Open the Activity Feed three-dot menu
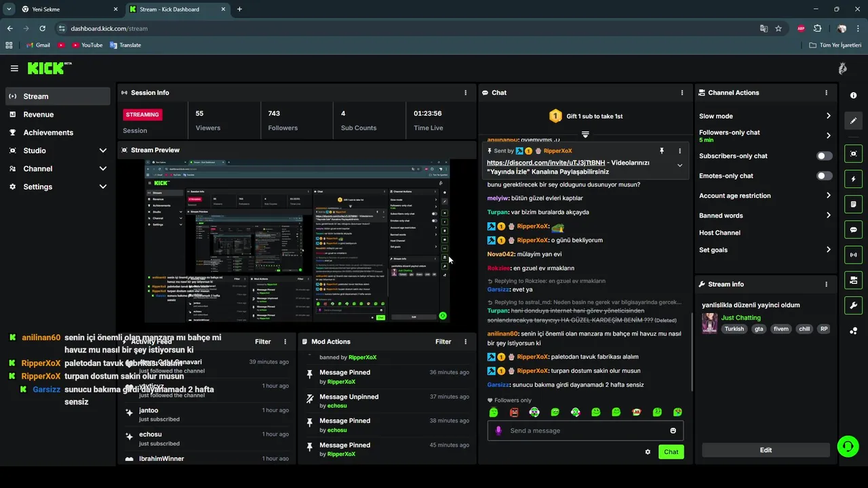Viewport: 868px width, 488px height. [285, 342]
